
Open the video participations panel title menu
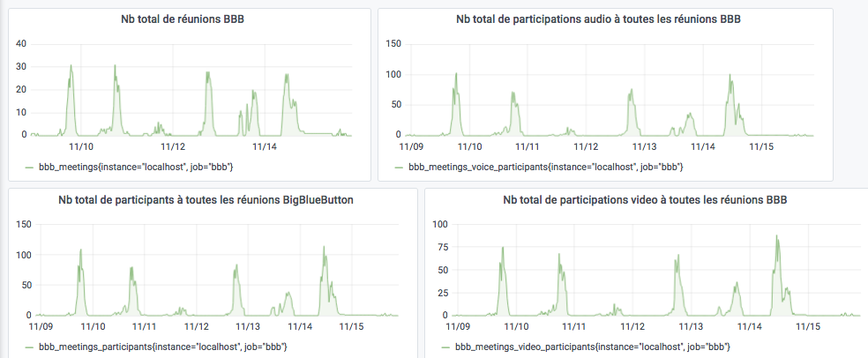[x=645, y=200]
